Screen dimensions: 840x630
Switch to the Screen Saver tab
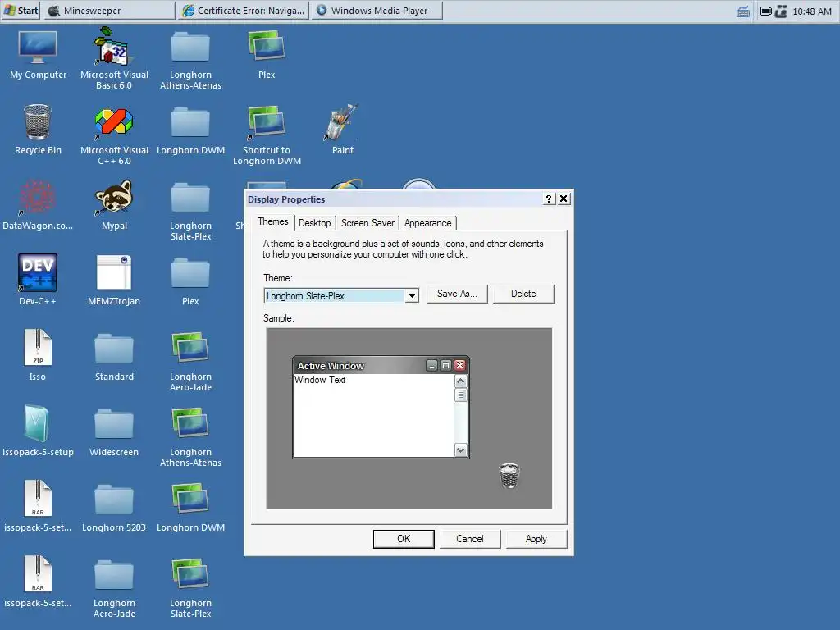pyautogui.click(x=367, y=223)
